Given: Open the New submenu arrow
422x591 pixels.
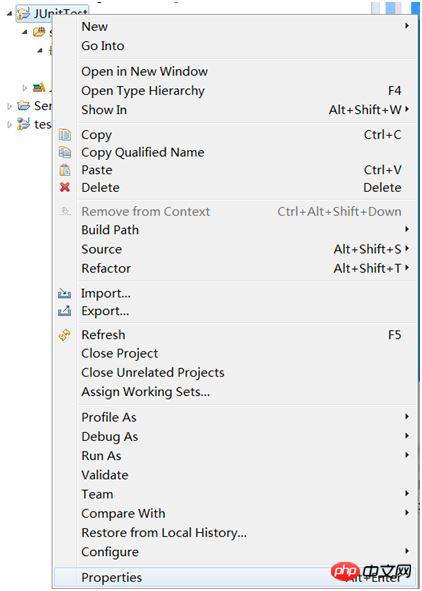Looking at the screenshot, I should click(407, 26).
